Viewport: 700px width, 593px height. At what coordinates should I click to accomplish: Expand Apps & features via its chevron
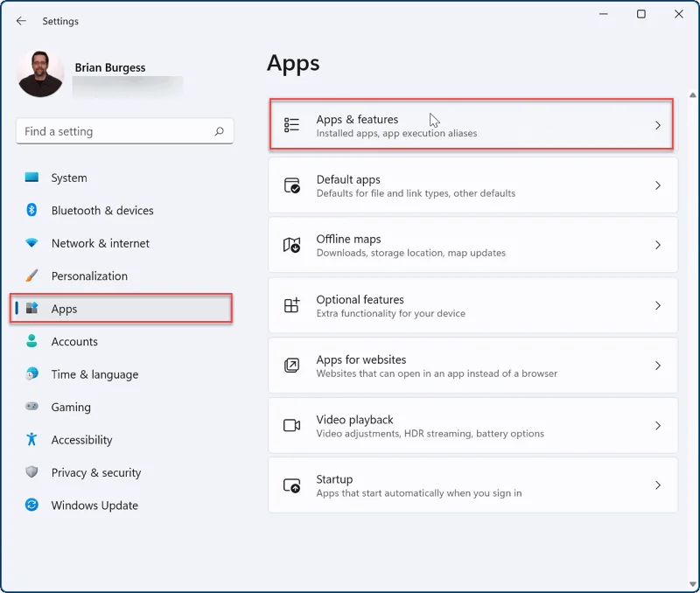coord(658,125)
